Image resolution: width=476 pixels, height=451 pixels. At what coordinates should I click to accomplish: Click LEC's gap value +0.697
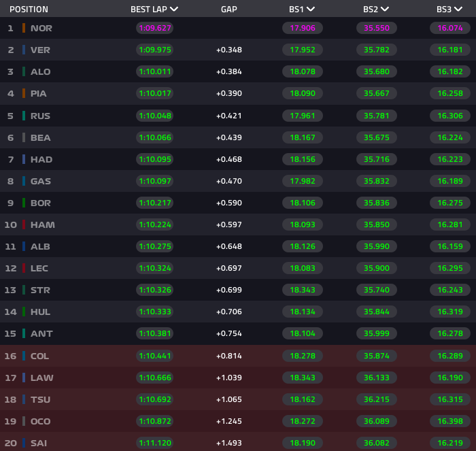point(229,268)
